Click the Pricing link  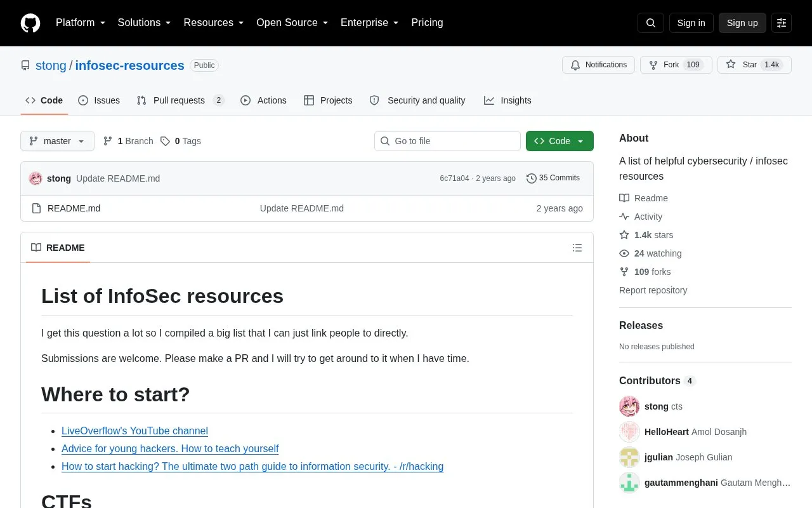(x=427, y=23)
